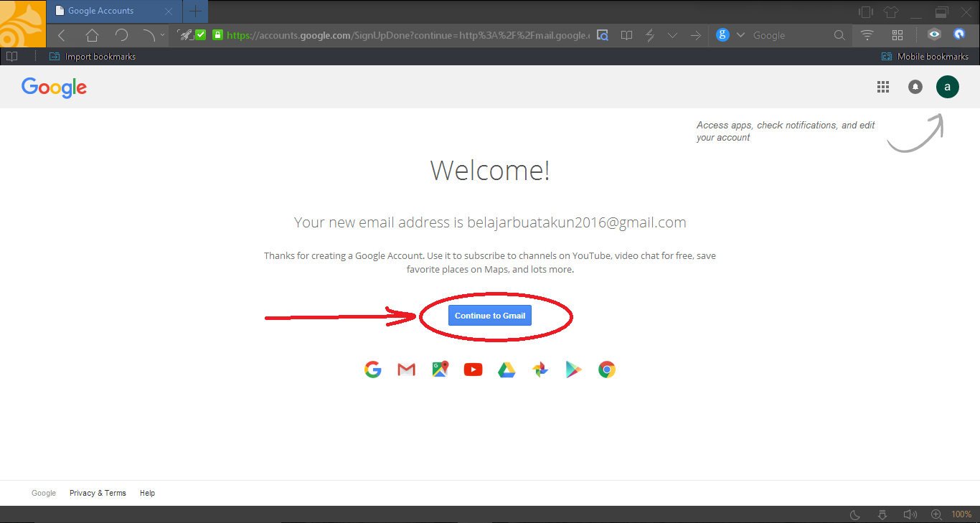This screenshot has height=523, width=980.
Task: Toggle the green checkmark shield icon
Action: pos(201,34)
